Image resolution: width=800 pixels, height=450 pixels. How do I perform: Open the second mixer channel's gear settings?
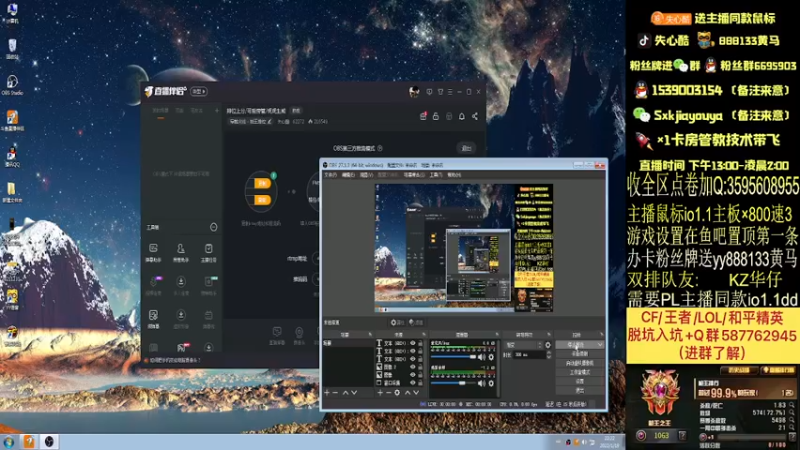491,383
